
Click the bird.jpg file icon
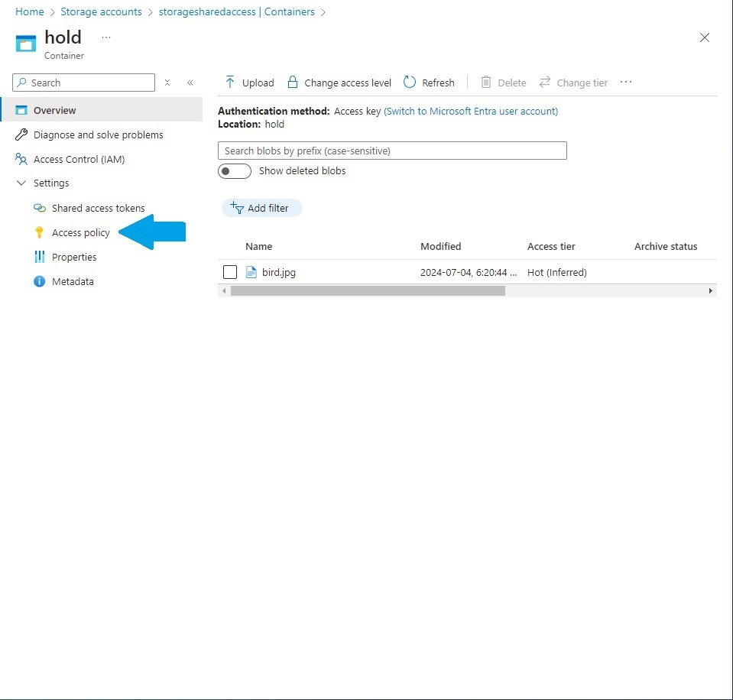tap(251, 272)
